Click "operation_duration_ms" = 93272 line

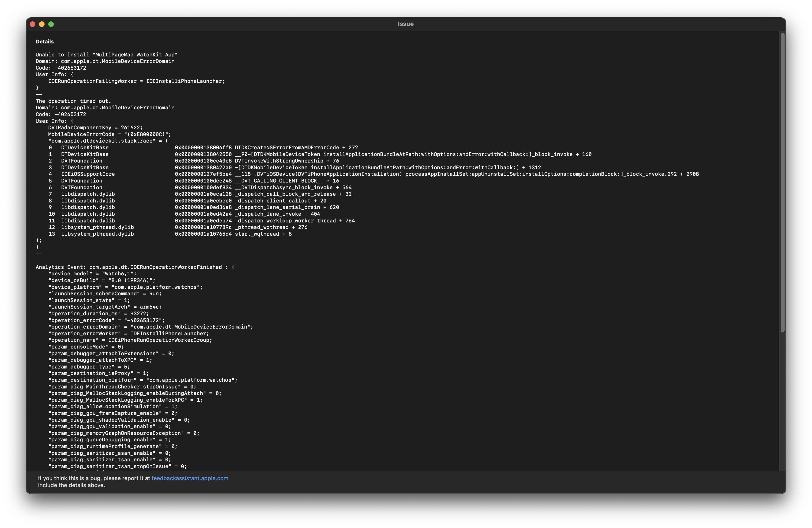pyautogui.click(x=99, y=314)
